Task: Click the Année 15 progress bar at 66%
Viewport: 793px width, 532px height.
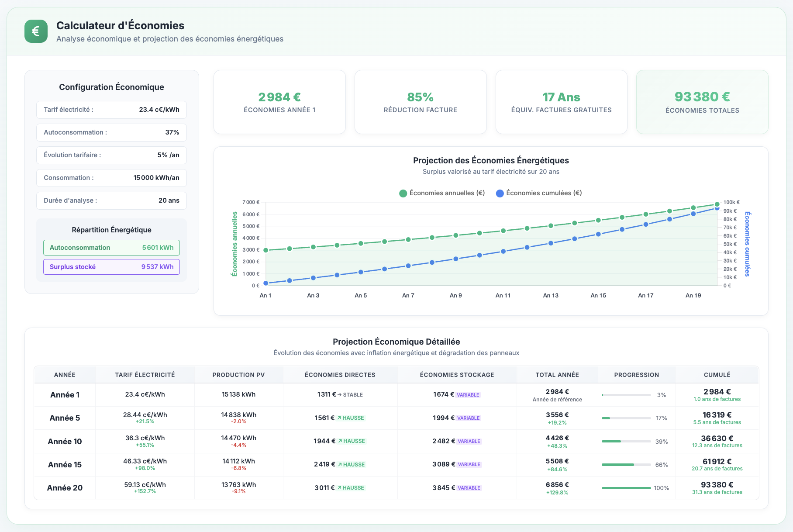Action: [x=626, y=465]
